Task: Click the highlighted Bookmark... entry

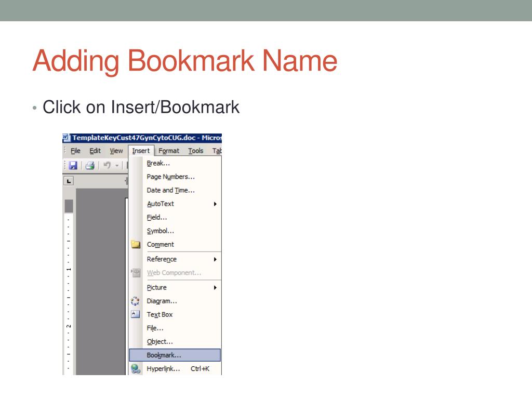Action: point(175,355)
